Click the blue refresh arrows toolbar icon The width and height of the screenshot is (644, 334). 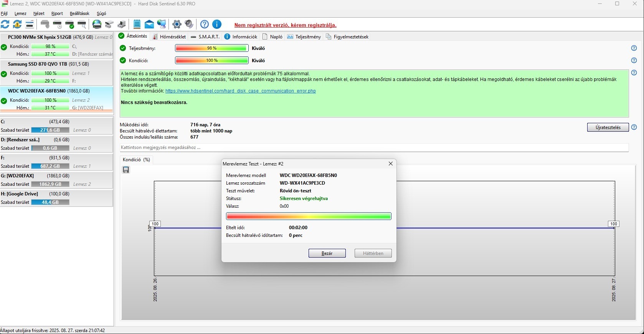[x=5, y=24]
